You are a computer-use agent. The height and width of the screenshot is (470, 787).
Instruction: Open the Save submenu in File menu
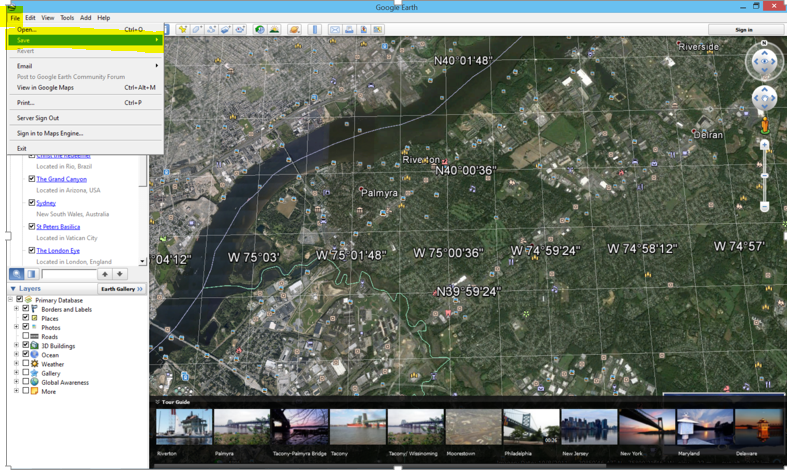pyautogui.click(x=85, y=40)
